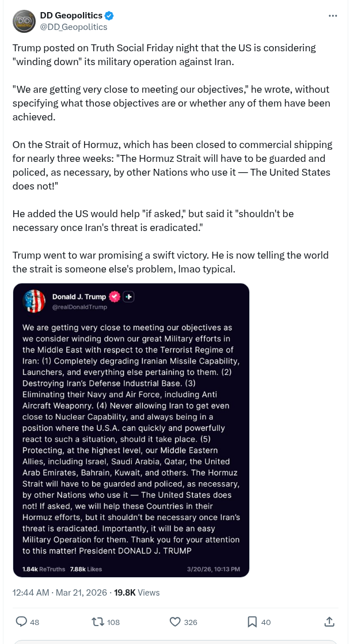This screenshot has width=350, height=644.
Task: Click Donald J. Trump's avatar in the screenshot
Action: coord(34,301)
